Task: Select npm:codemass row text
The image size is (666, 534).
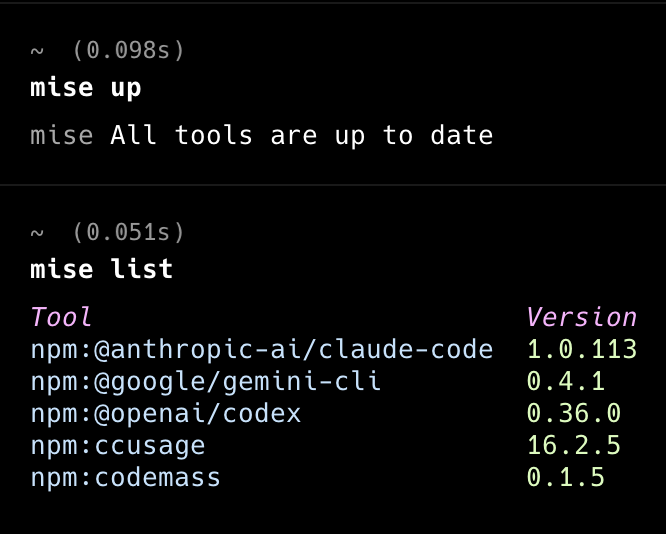Action: click(125, 477)
